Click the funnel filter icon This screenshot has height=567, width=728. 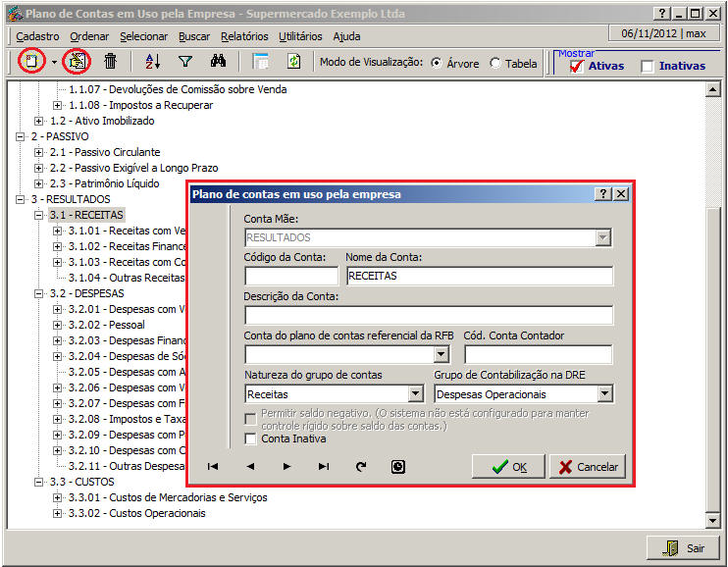(x=184, y=62)
